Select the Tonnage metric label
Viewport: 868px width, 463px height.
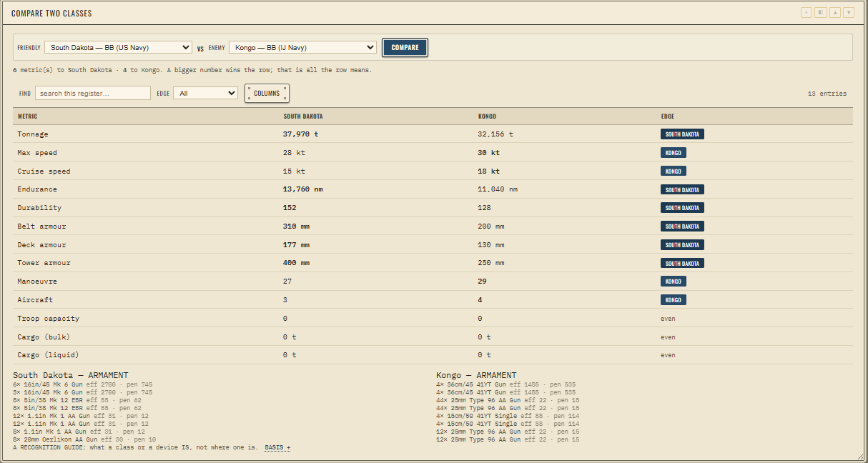click(33, 134)
